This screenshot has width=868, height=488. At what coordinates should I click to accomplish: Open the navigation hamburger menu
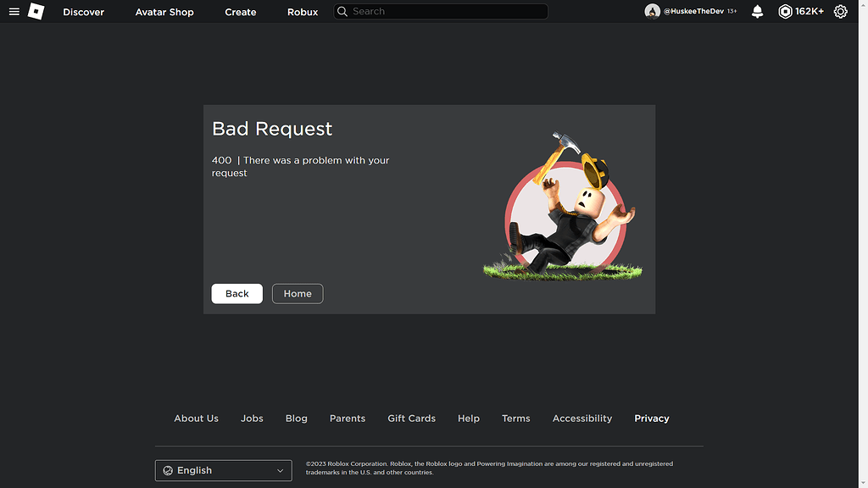coord(14,12)
